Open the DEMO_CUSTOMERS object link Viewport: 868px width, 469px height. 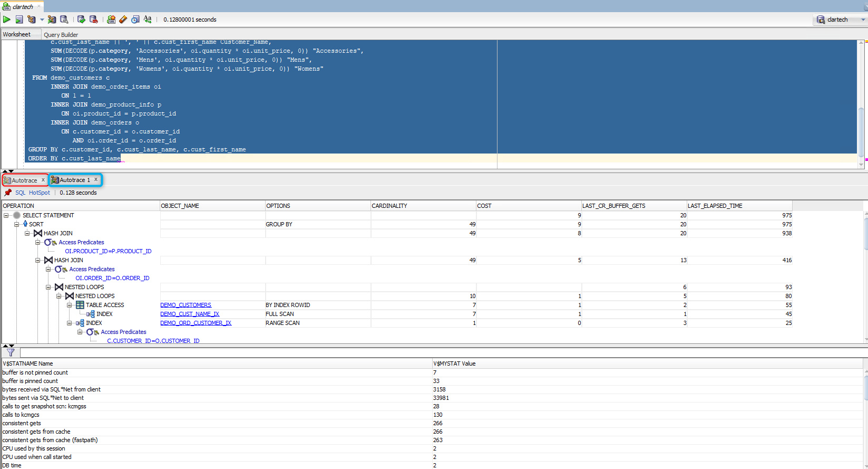pos(186,305)
